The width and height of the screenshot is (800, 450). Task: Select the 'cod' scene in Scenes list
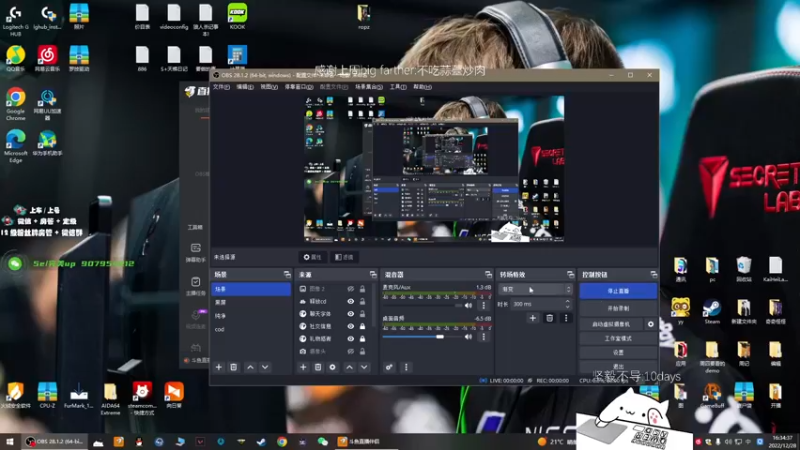click(251, 329)
